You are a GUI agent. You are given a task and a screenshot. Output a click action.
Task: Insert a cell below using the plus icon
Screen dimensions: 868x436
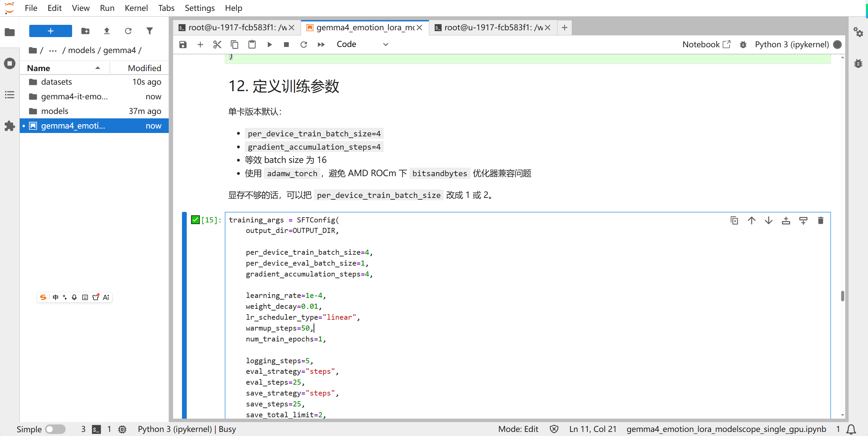tap(200, 45)
